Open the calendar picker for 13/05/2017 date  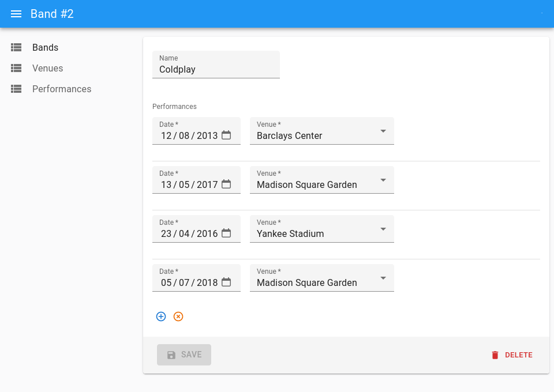(226, 185)
